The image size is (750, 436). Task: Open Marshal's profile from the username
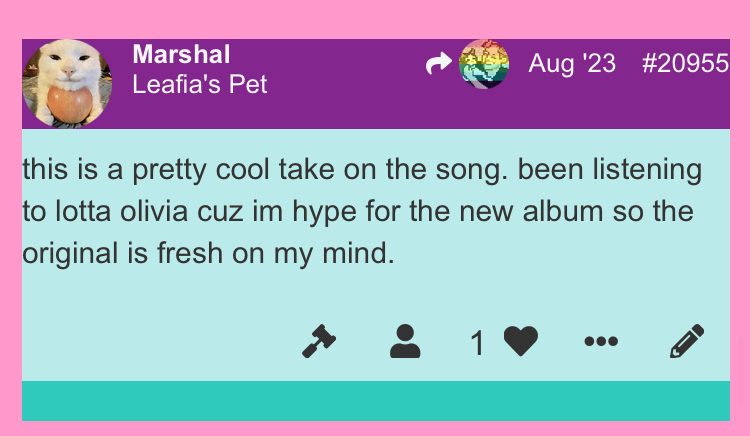pos(181,53)
